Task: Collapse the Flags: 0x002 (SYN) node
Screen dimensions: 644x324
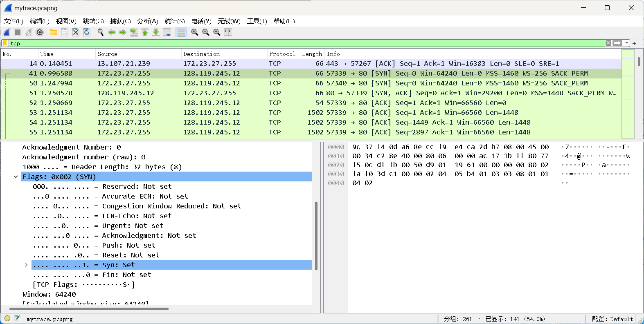Action: [x=16, y=177]
